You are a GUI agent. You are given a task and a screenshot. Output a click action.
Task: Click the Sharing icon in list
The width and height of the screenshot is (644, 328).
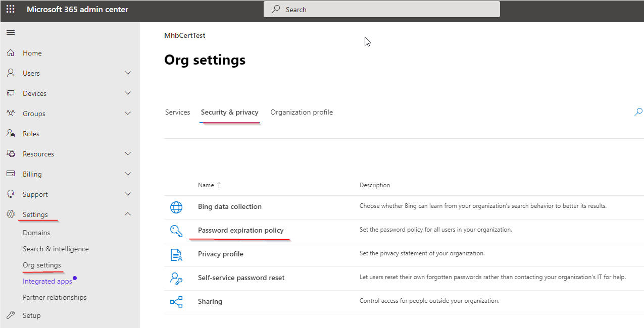(x=176, y=302)
